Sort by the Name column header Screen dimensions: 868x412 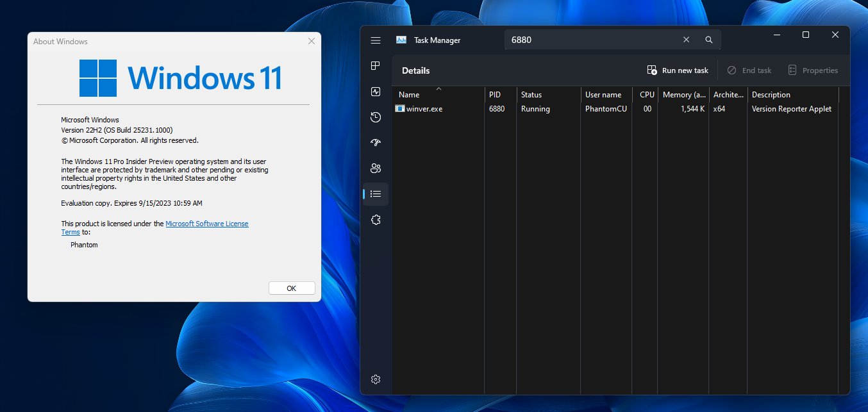coord(438,94)
